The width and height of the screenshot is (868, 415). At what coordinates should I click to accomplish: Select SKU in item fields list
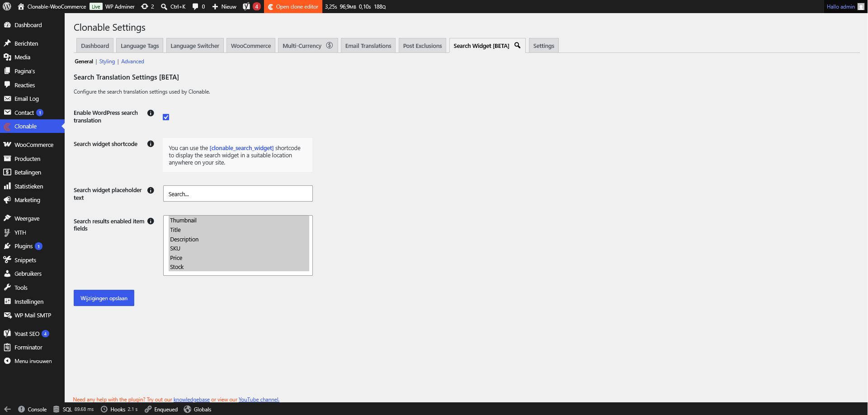click(x=239, y=248)
